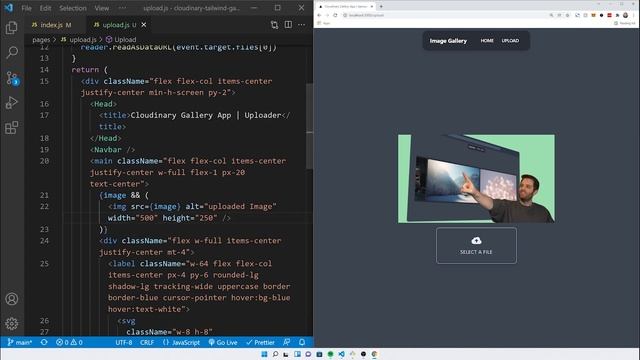This screenshot has width=640, height=360.
Task: Open the Run and Debug view
Action: tap(11, 102)
